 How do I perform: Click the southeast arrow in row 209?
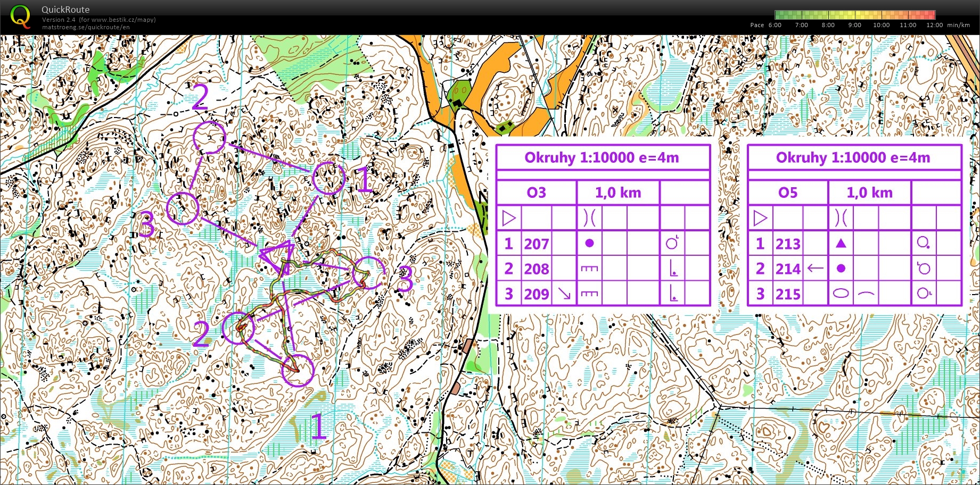(564, 294)
